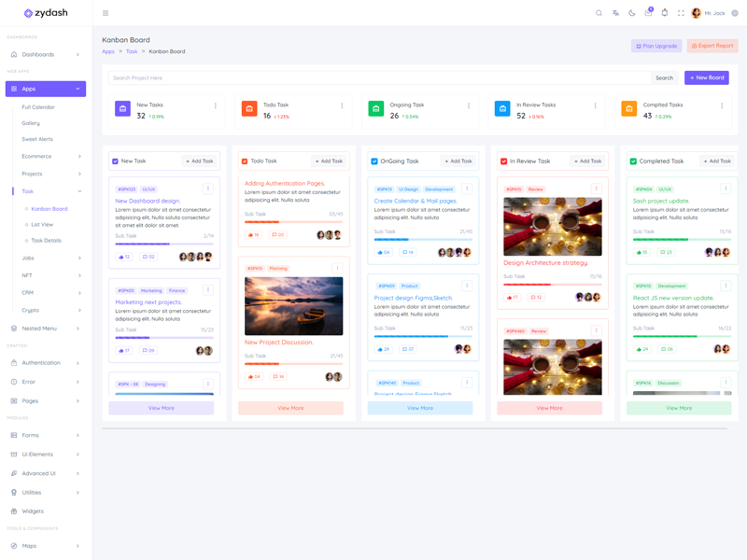
Task: Open the notifications bell icon
Action: pyautogui.click(x=665, y=13)
